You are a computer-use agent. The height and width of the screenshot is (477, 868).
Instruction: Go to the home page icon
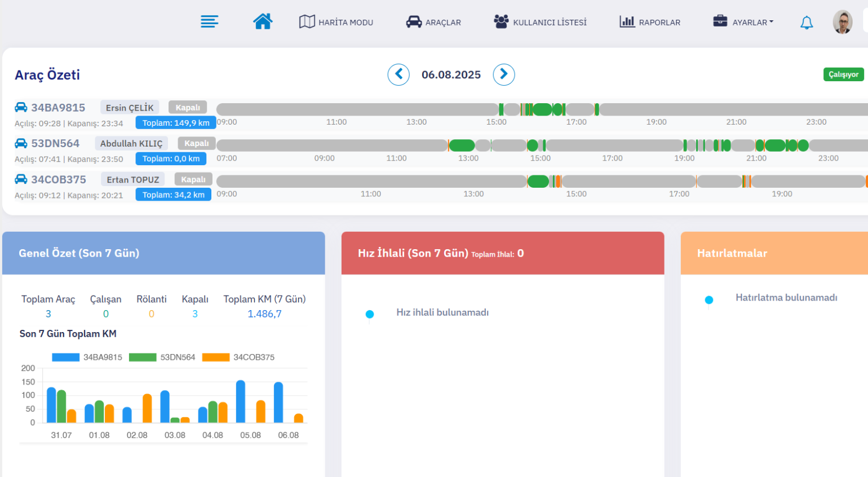click(263, 21)
